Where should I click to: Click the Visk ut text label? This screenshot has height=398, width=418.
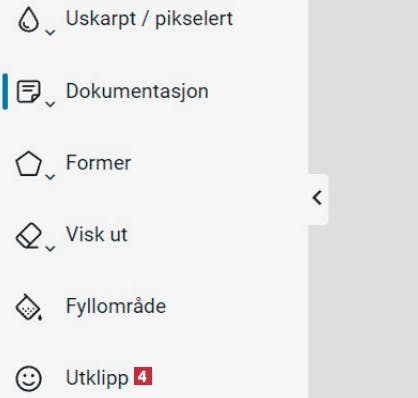click(97, 234)
